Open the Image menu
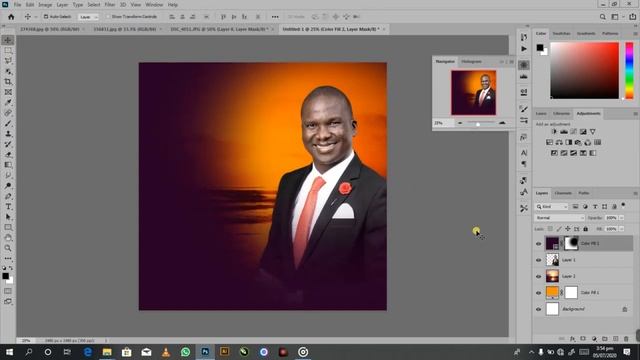Viewport: 640px width, 360px height. click(45, 5)
